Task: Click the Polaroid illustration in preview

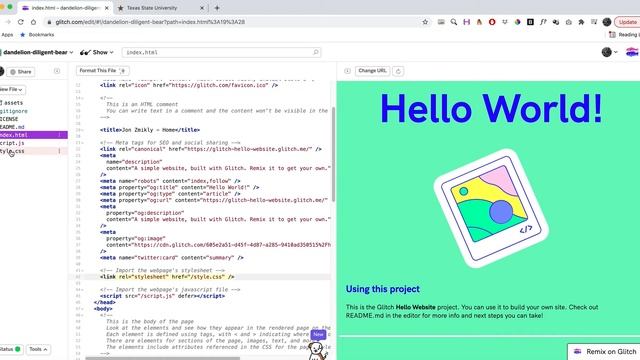Action: [x=491, y=209]
